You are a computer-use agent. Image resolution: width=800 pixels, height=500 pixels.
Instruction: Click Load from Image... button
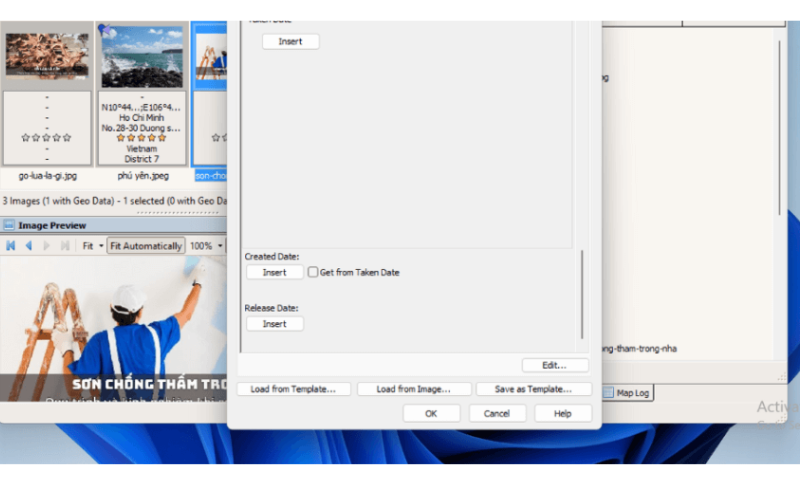point(414,389)
